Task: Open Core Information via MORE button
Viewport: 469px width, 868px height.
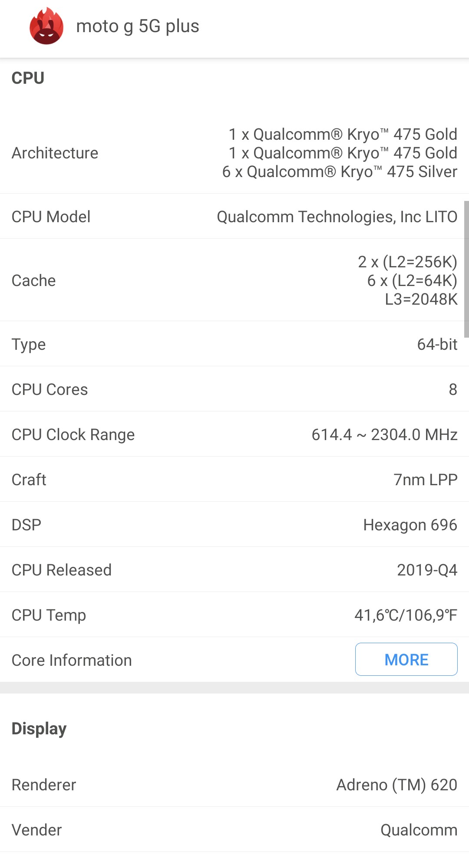Action: pos(406,659)
